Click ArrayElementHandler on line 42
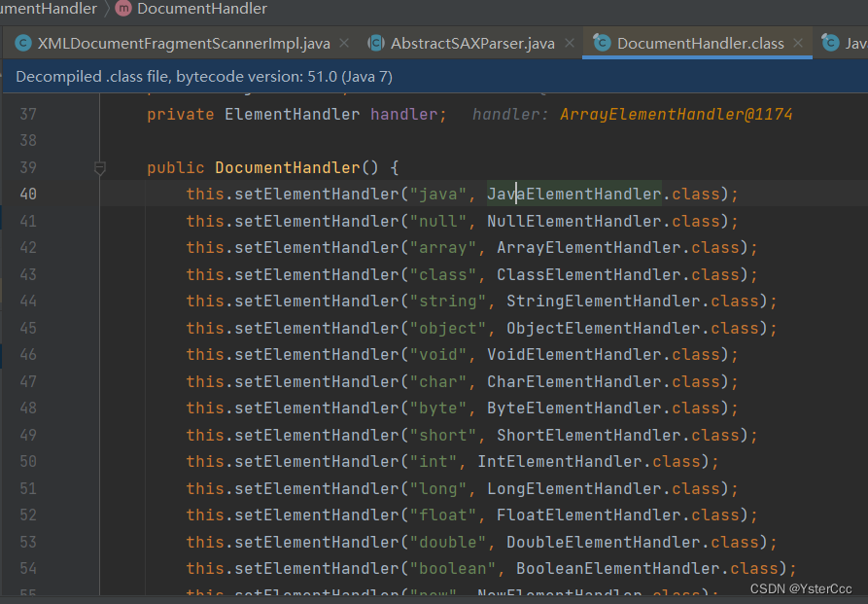Viewport: 868px width, 604px height. (x=588, y=248)
